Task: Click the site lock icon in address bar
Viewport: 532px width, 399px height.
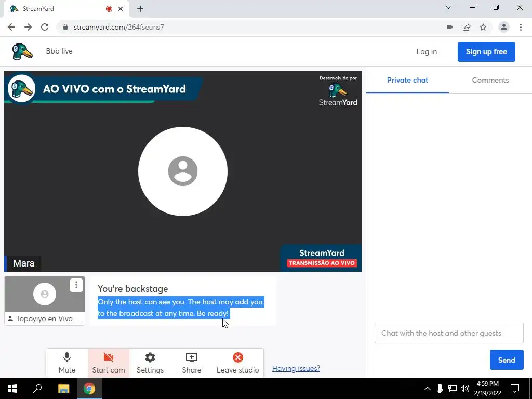Action: point(65,27)
